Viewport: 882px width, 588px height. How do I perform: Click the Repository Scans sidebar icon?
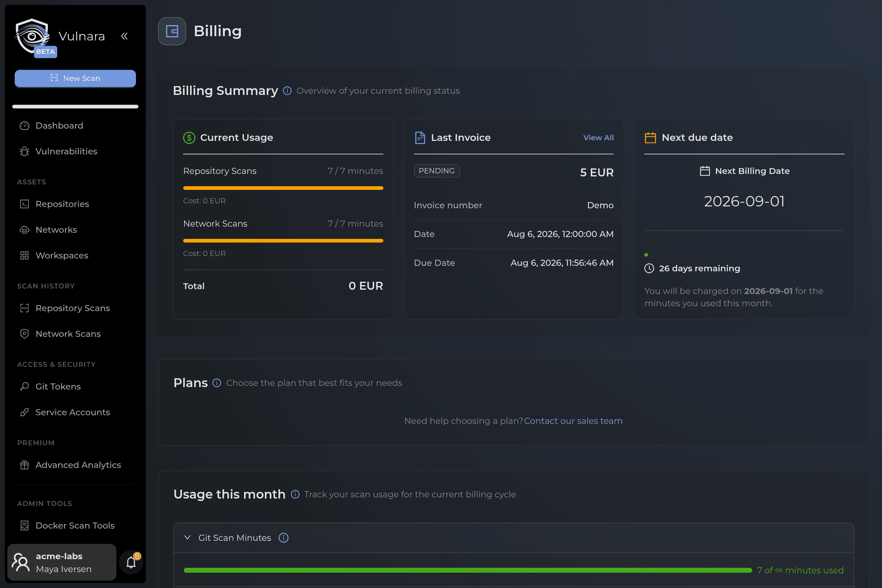point(24,308)
